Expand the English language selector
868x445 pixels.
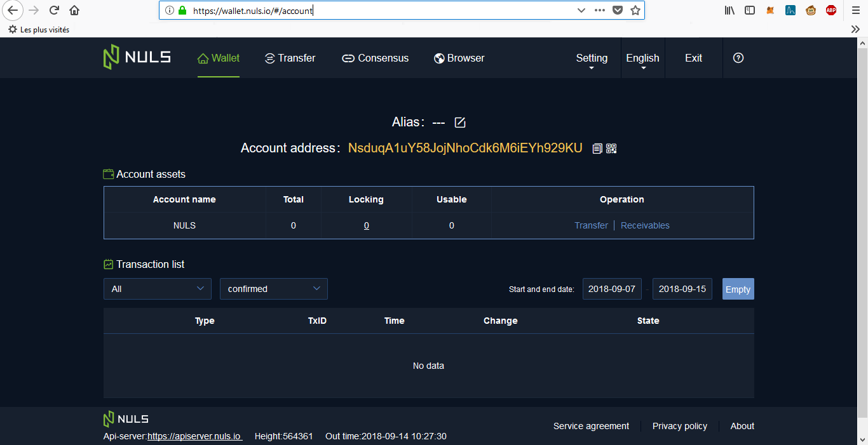click(x=642, y=58)
